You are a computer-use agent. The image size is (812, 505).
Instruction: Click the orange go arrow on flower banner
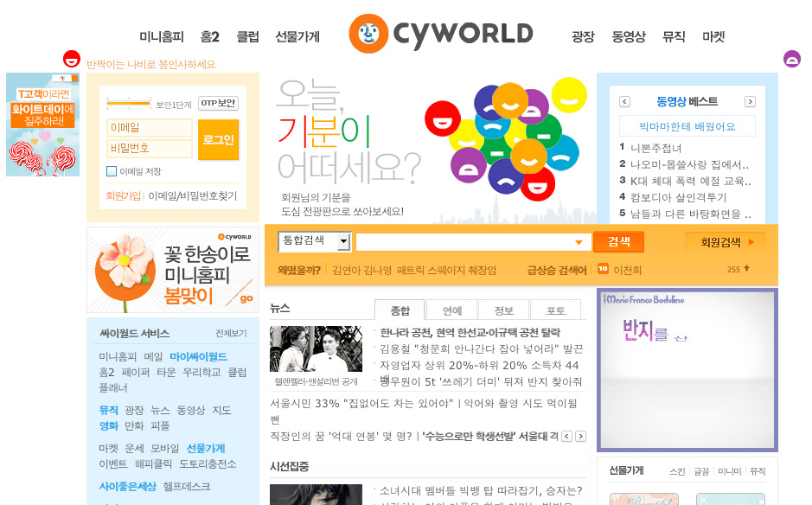(246, 298)
